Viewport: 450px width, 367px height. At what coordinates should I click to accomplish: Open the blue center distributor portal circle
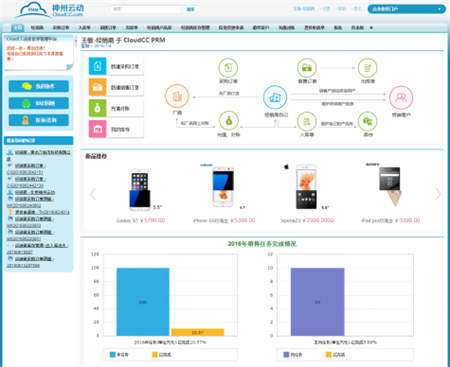275,97
